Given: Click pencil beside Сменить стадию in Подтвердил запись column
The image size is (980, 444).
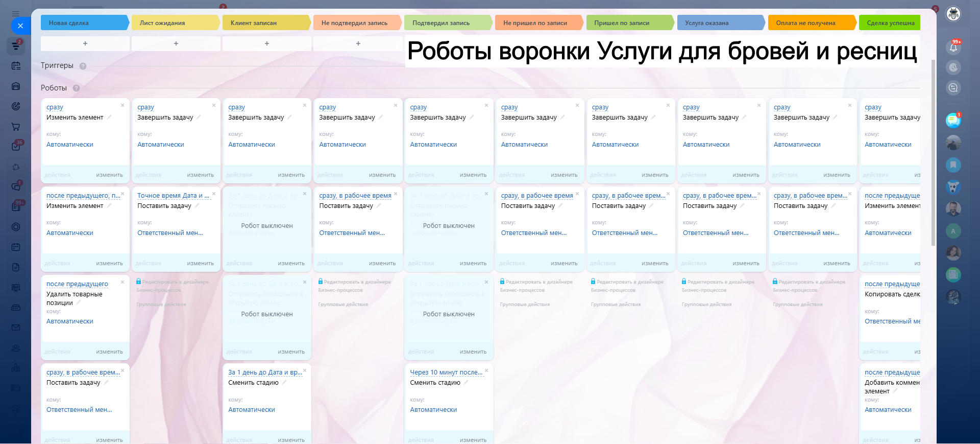Looking at the screenshot, I should click(x=466, y=382).
